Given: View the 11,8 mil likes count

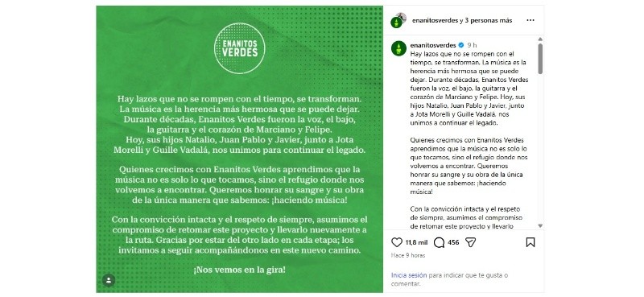Looking at the screenshot, I should pyautogui.click(x=416, y=243).
